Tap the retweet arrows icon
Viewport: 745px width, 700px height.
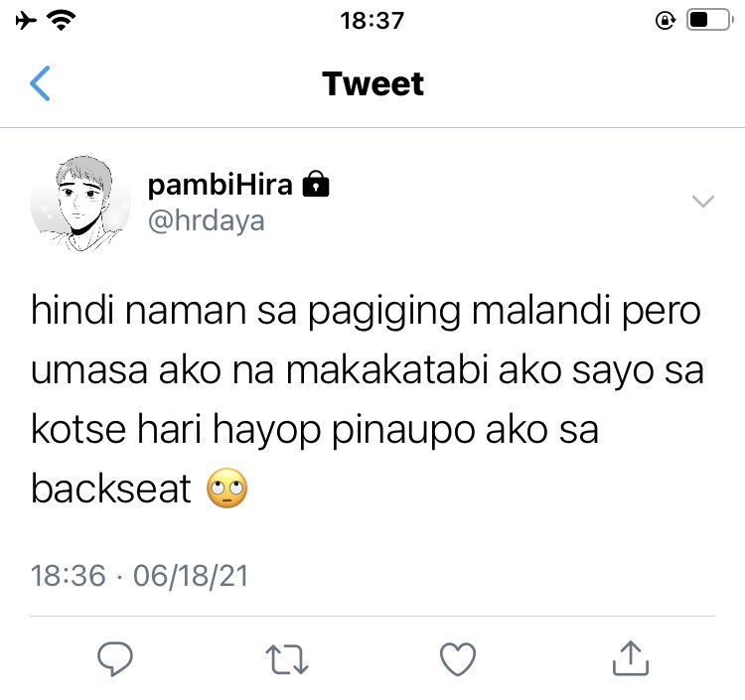[287, 659]
